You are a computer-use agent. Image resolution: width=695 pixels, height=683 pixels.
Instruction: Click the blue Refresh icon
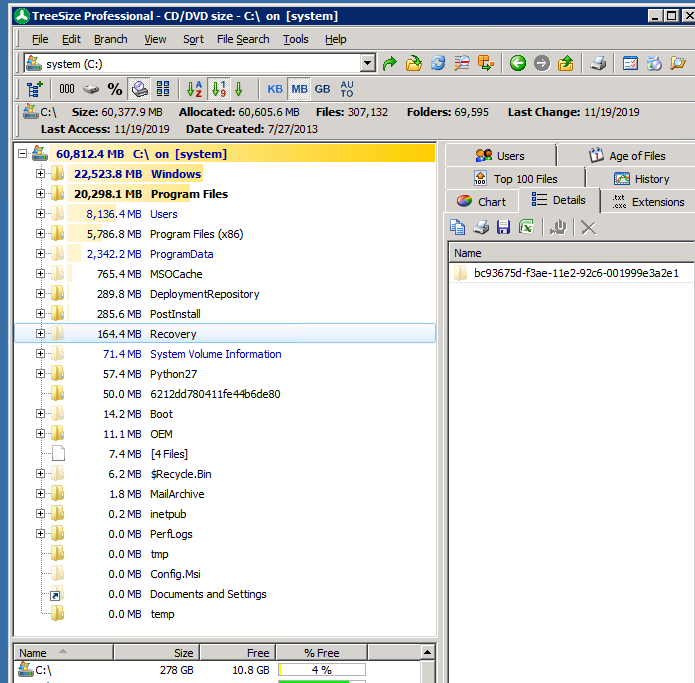coord(438,63)
